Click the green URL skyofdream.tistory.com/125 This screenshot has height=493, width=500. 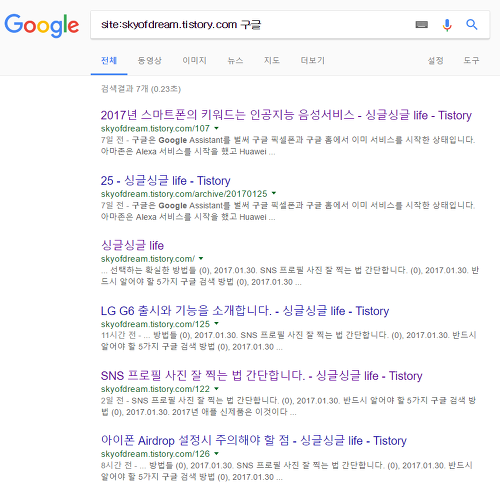(x=155, y=324)
